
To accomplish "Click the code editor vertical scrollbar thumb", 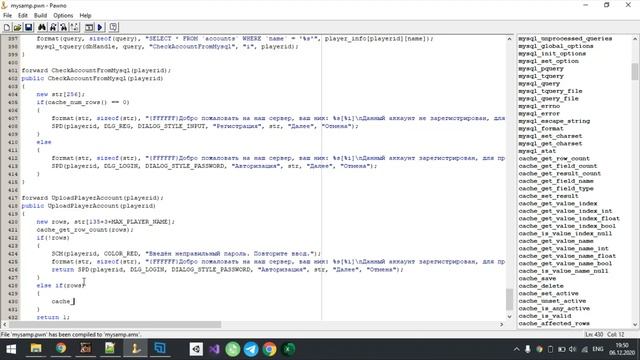I will click(509, 299).
